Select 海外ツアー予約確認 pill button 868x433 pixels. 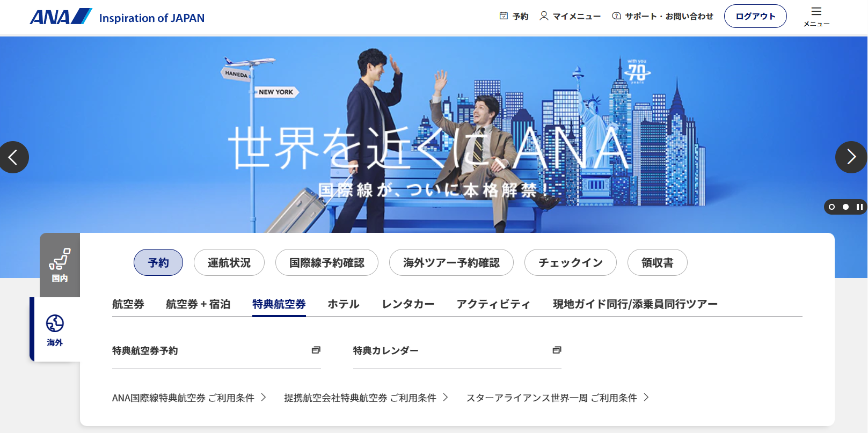click(x=451, y=262)
